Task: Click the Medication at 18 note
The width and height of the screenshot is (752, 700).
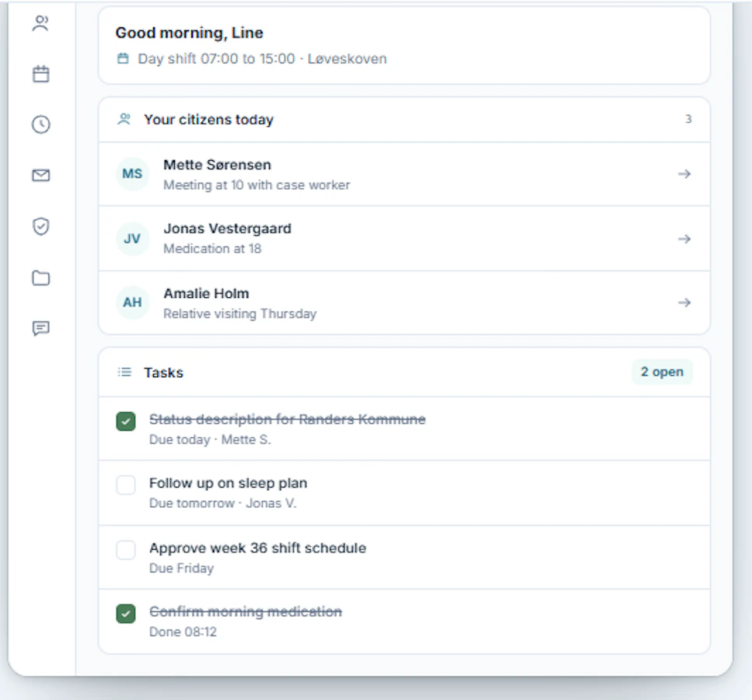Action: tap(212, 249)
